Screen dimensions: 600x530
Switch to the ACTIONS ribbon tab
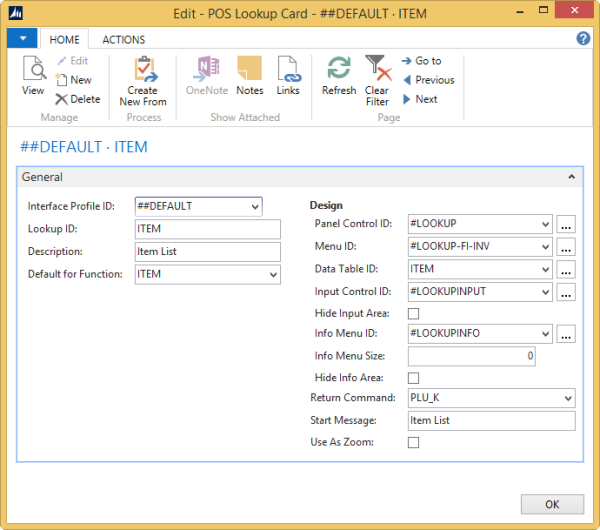[124, 40]
